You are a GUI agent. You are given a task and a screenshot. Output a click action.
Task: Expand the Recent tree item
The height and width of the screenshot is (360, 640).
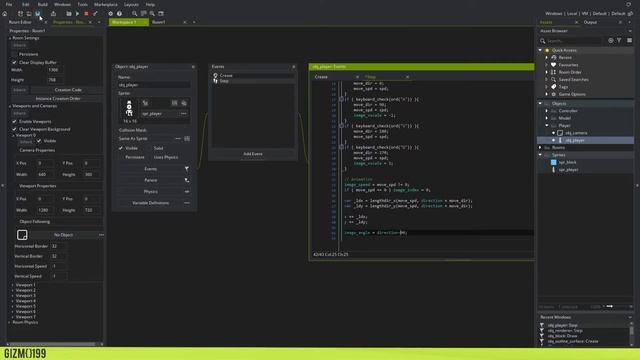[547, 58]
